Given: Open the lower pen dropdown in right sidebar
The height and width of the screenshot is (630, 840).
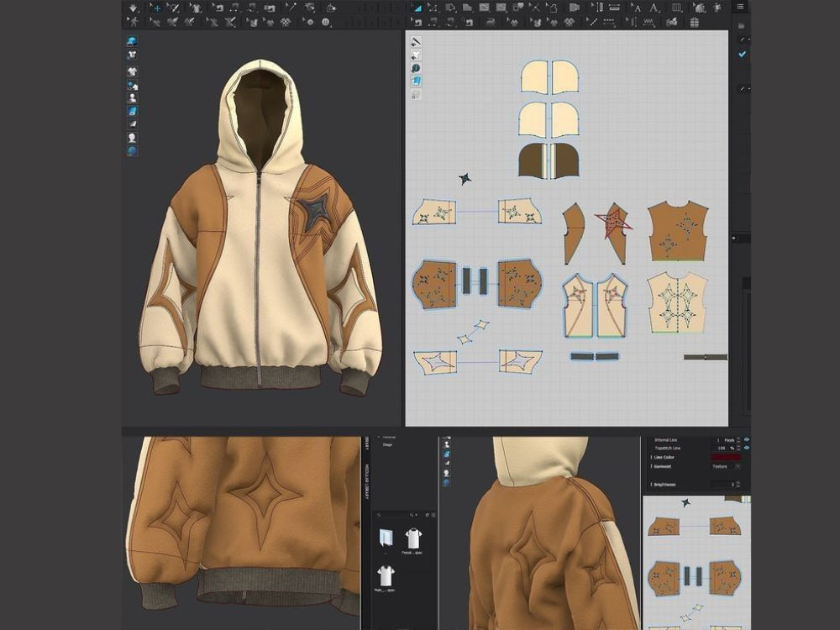Looking at the screenshot, I should coord(743,88).
